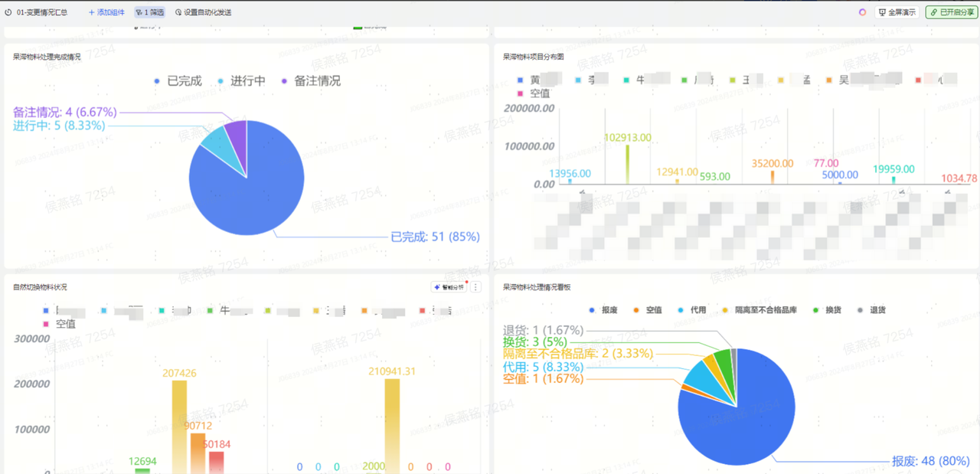Toggle the 已完成 legend item

(x=178, y=81)
